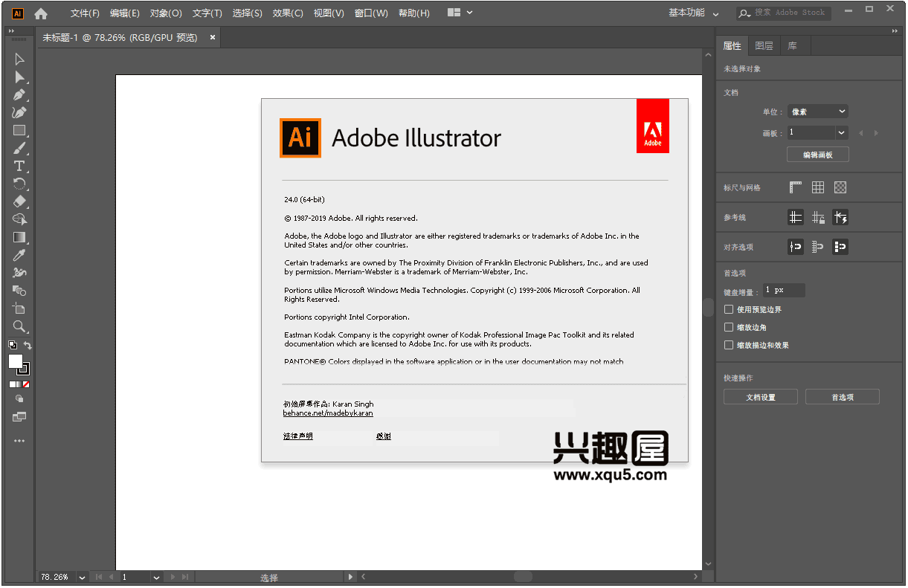Enable 使用预览边界 checkbox

pos(729,309)
